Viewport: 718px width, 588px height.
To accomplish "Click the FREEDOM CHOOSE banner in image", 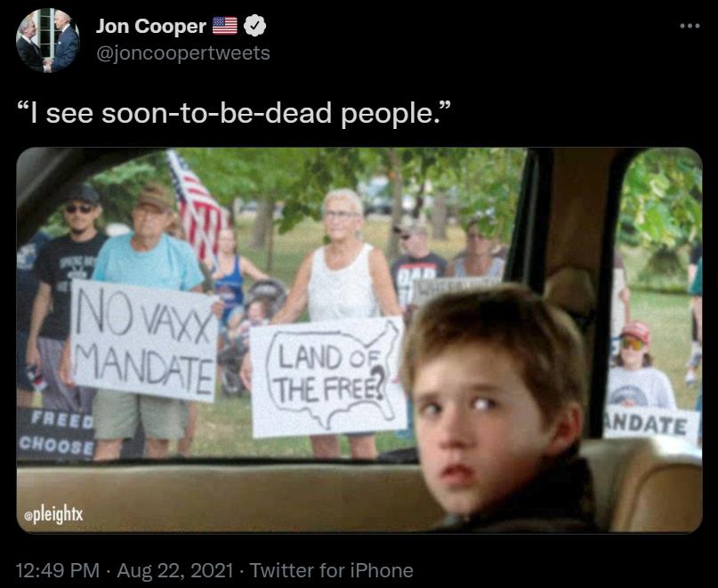I will tap(56, 432).
